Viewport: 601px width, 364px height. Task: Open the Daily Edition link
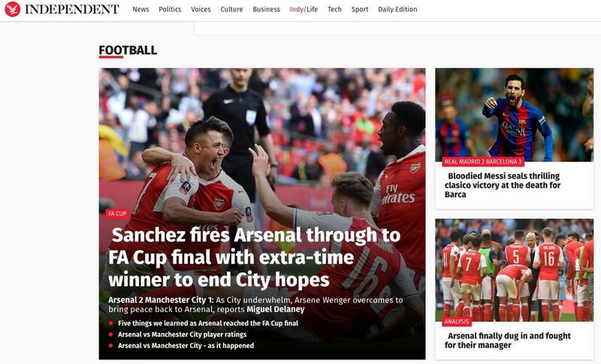397,9
